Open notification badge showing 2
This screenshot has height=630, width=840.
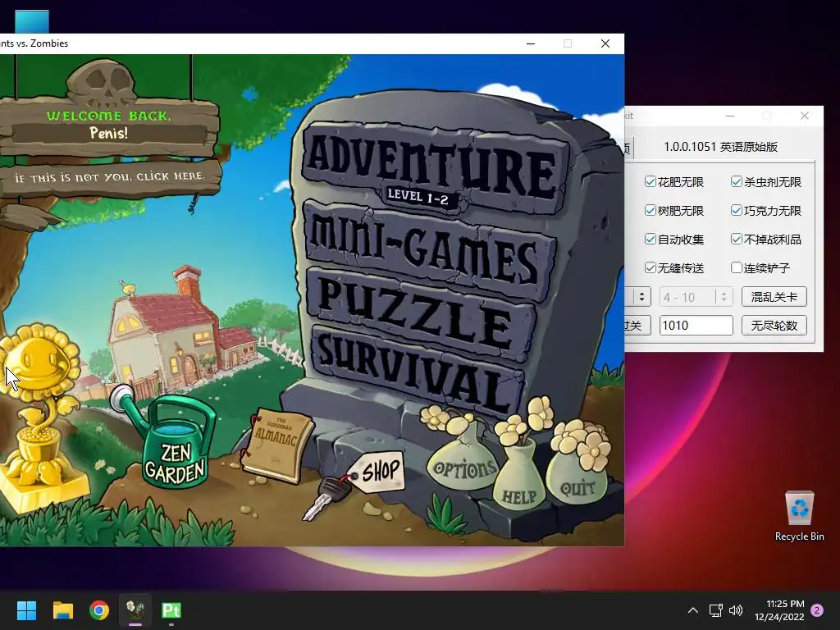tap(817, 610)
